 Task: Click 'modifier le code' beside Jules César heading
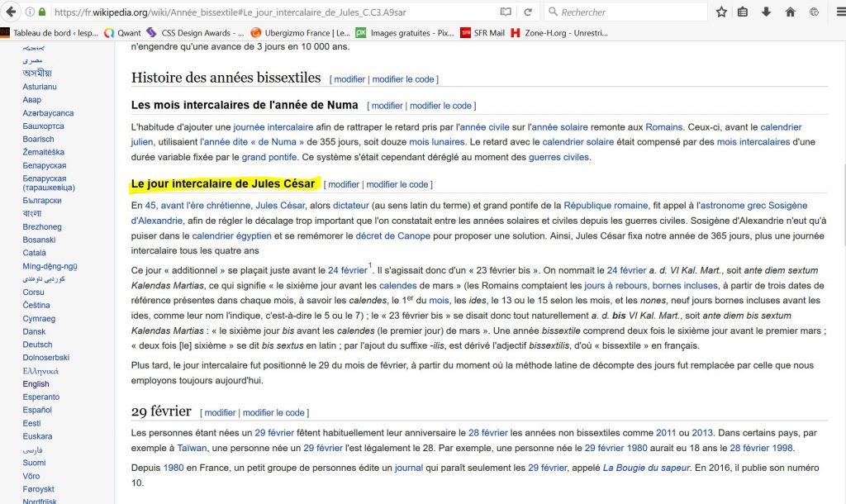point(397,184)
